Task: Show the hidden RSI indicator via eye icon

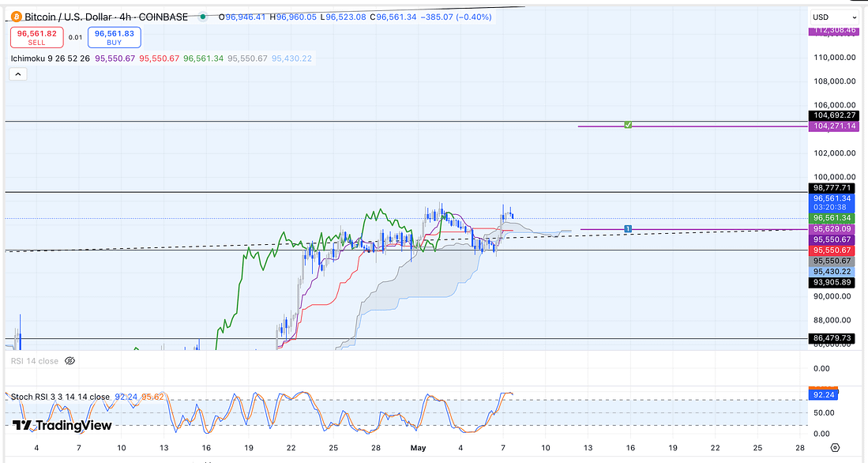Action: click(70, 361)
